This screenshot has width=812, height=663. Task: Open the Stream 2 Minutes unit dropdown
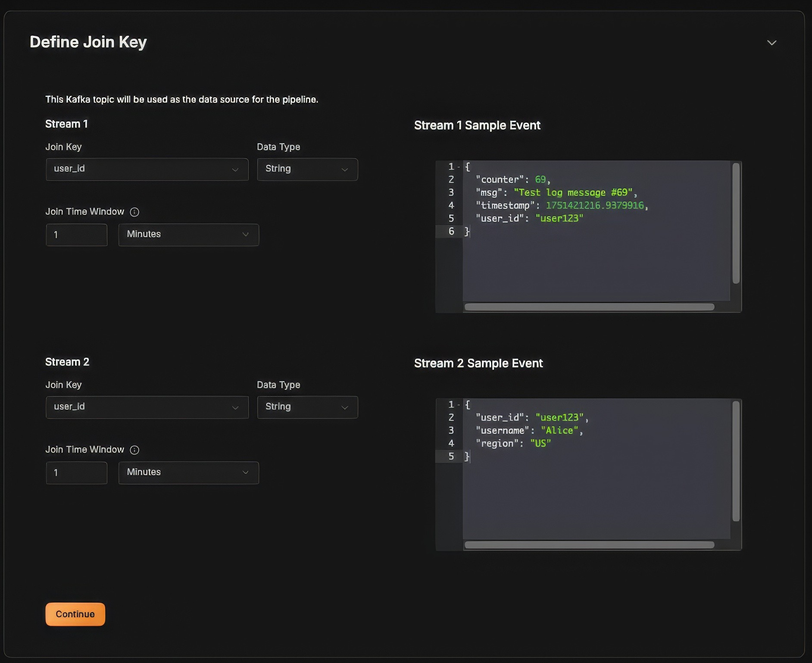pos(189,473)
